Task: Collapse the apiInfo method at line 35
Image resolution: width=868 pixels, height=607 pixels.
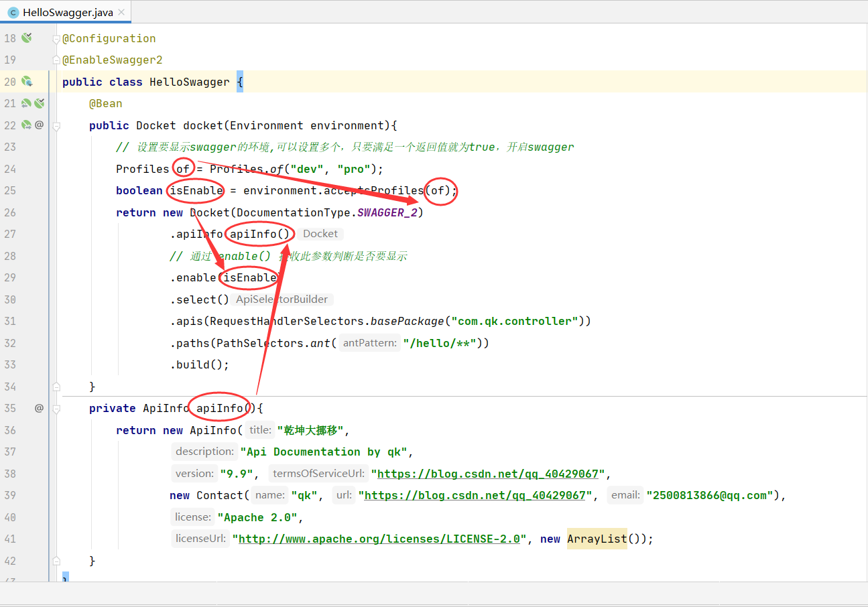Action: (56, 408)
